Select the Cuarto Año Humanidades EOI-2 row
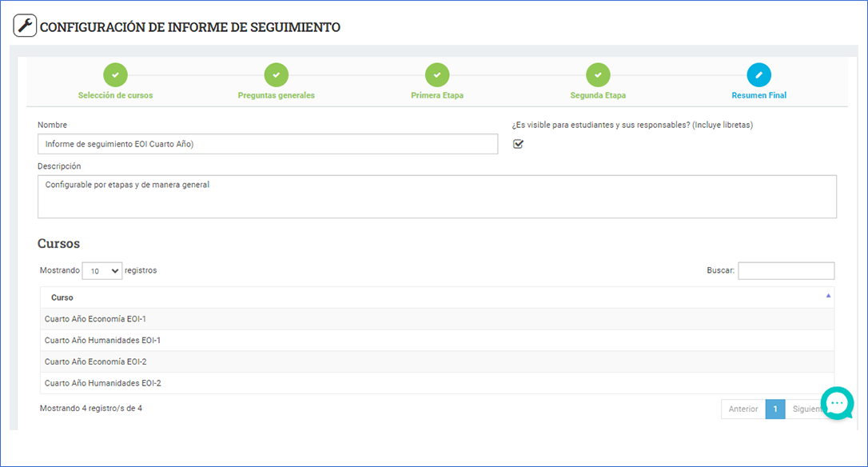Image resolution: width=868 pixels, height=467 pixels. (436, 383)
